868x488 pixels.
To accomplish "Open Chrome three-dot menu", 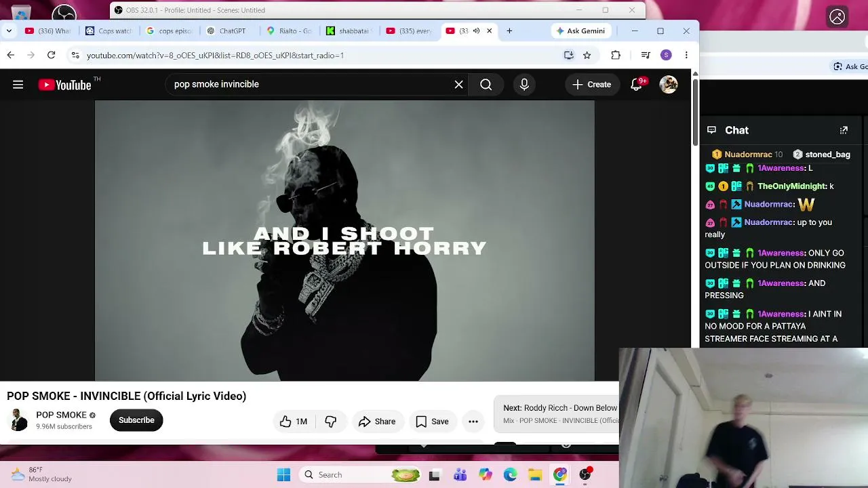I will tap(686, 56).
